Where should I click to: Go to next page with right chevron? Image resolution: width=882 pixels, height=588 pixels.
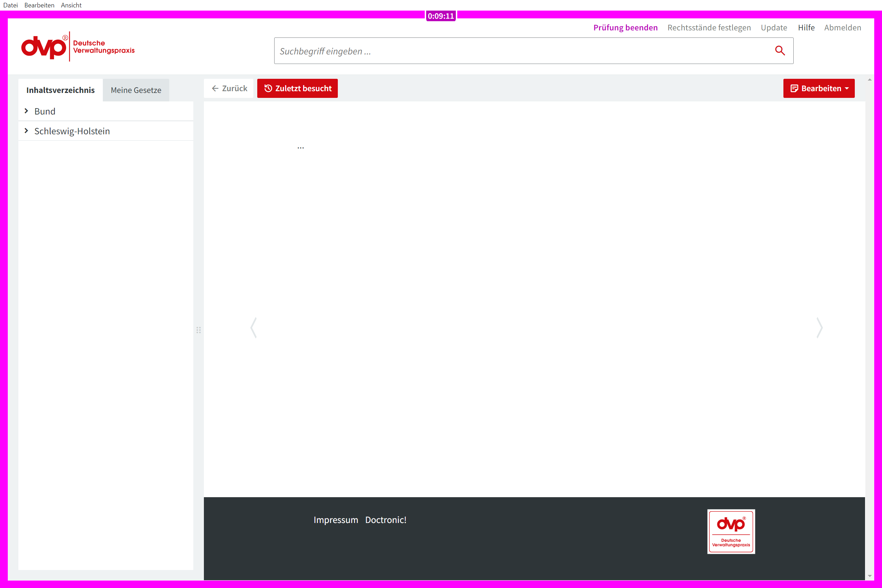click(819, 328)
